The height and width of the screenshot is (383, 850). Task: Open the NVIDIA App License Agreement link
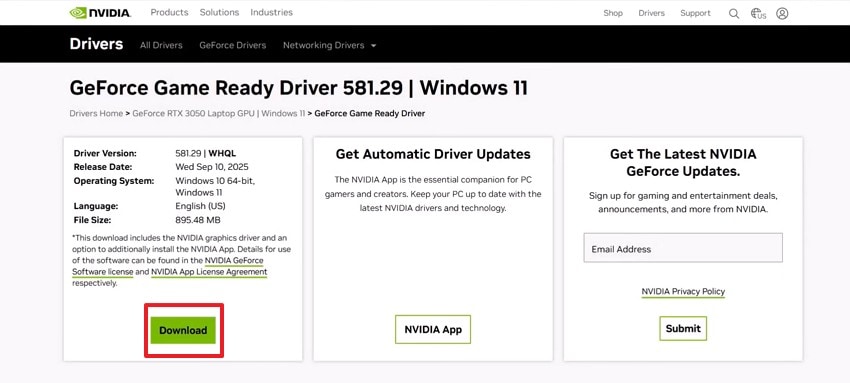click(x=209, y=271)
